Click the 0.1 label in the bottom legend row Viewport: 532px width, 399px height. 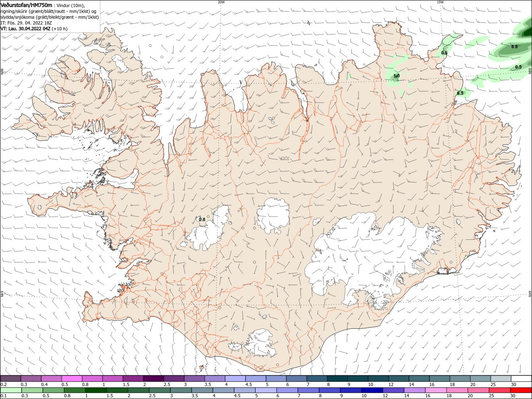(x=3, y=396)
